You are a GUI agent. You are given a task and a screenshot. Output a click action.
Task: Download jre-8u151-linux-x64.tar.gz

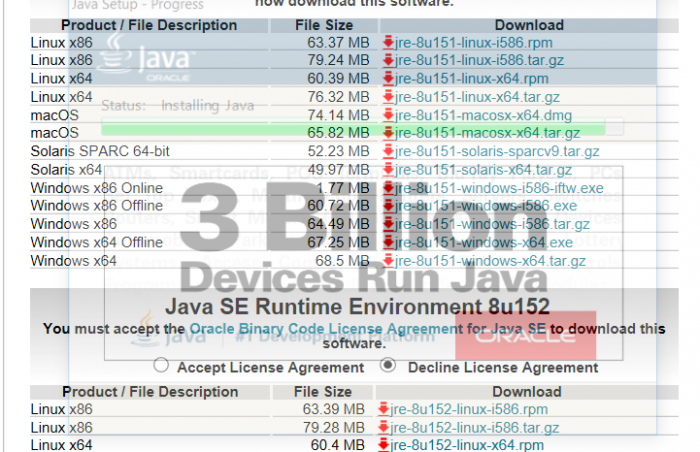click(x=477, y=97)
